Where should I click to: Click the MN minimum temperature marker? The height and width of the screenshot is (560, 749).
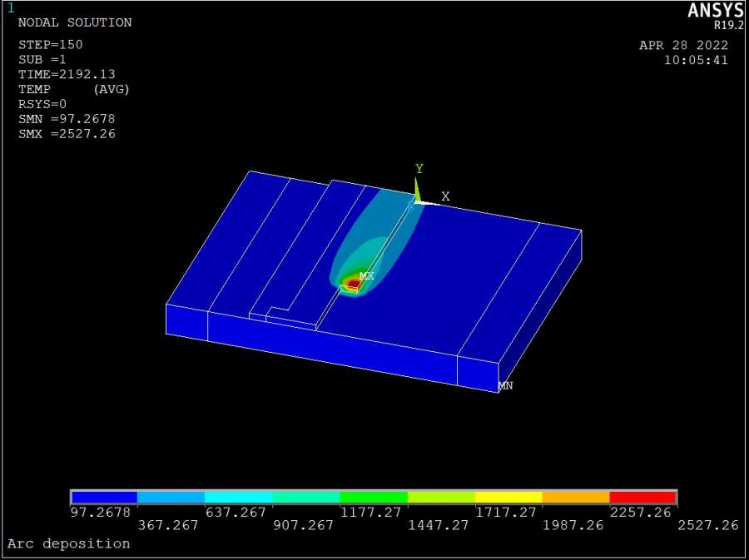click(x=505, y=386)
